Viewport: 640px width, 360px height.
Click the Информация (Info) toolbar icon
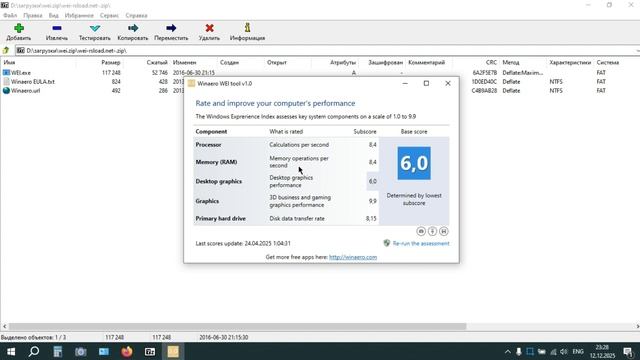click(x=247, y=28)
